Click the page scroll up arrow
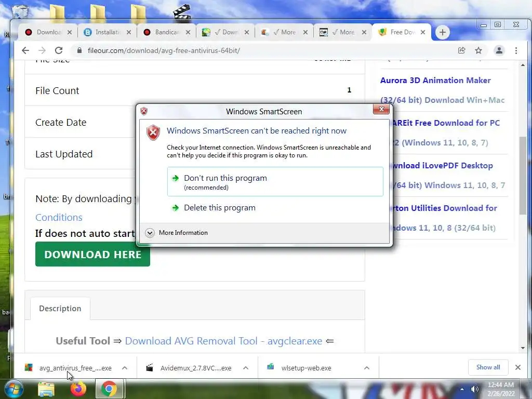532x399 pixels. 523,64
